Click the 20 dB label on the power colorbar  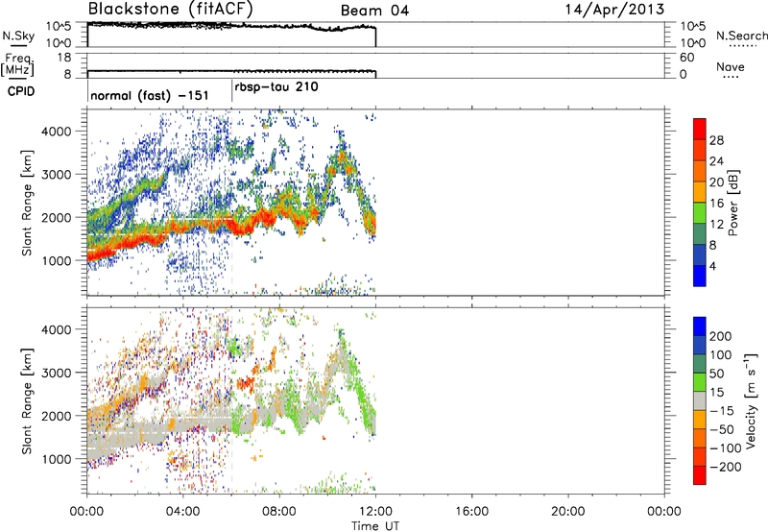click(x=716, y=182)
